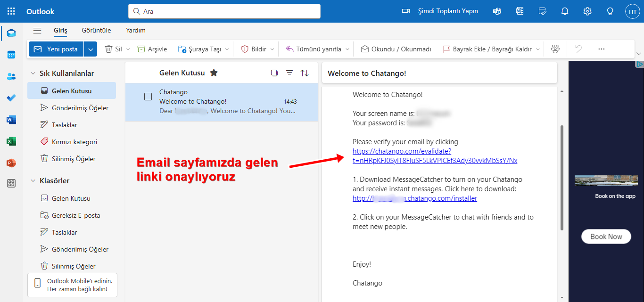Switch to the Giriş tab
The width and height of the screenshot is (644, 302).
pos(60,31)
